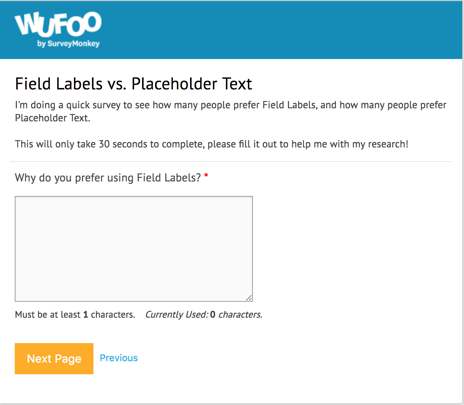Focus the Field Labels answer text area
This screenshot has height=405, width=464.
(134, 249)
